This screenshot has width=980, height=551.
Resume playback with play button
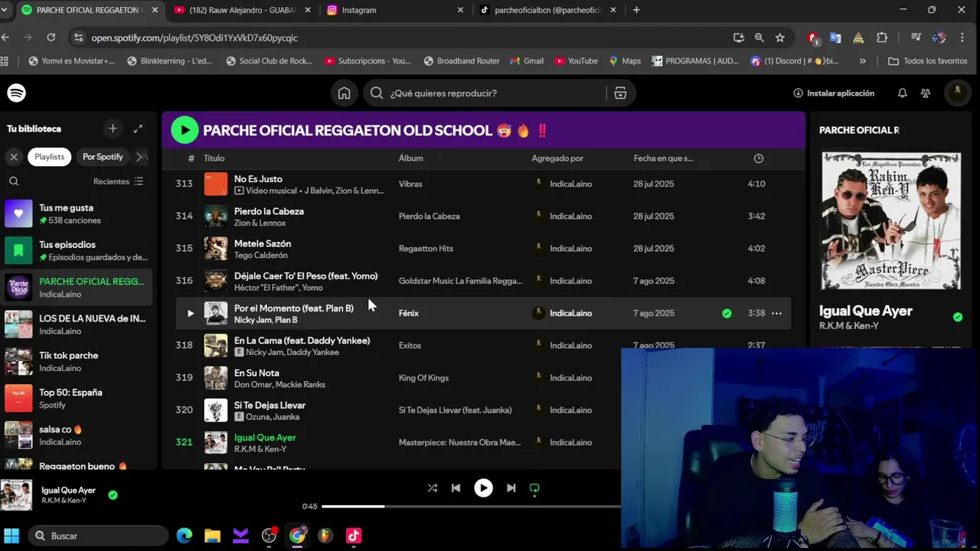coord(483,488)
